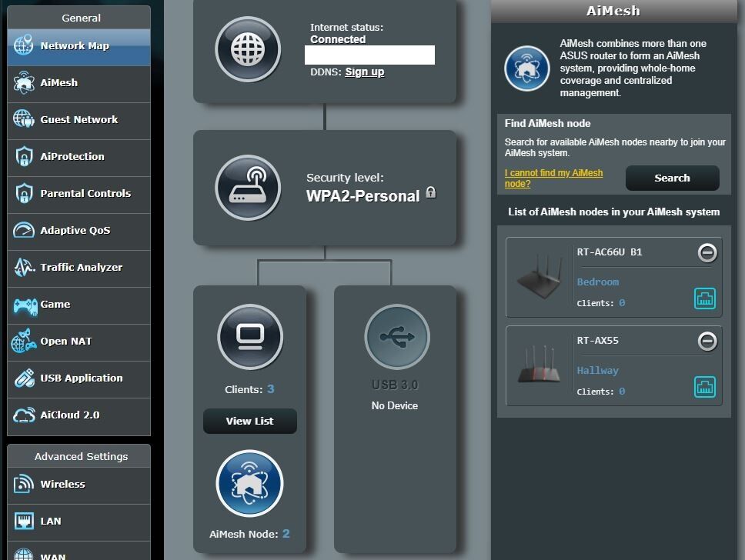Click the USB 3.0 device icon
The image size is (745, 560).
(396, 337)
